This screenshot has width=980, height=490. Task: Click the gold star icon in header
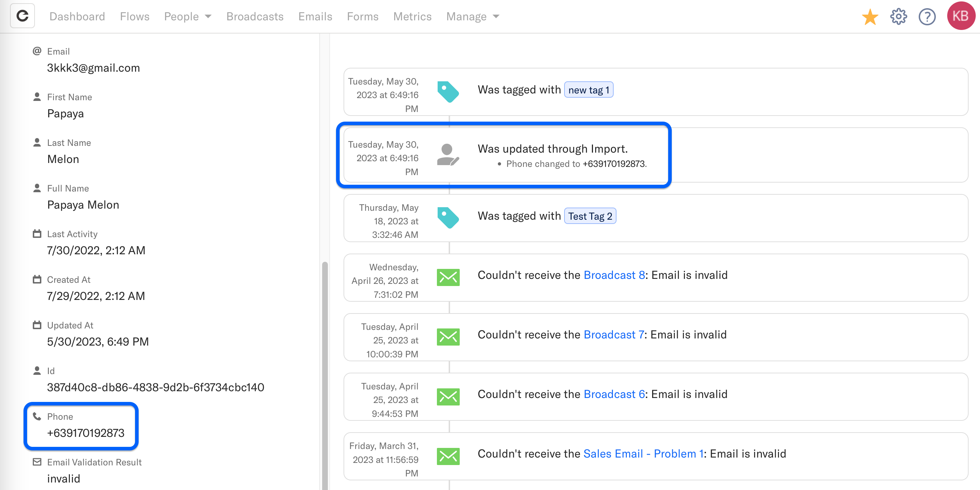(870, 16)
